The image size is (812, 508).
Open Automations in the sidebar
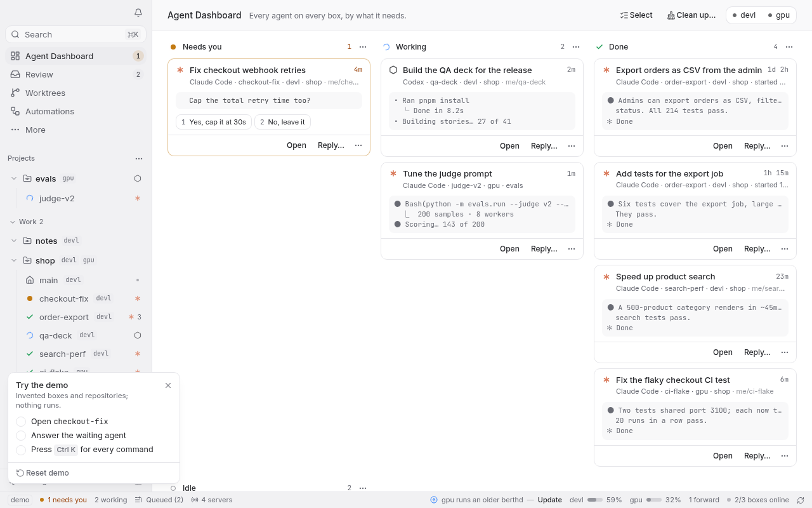76,111
